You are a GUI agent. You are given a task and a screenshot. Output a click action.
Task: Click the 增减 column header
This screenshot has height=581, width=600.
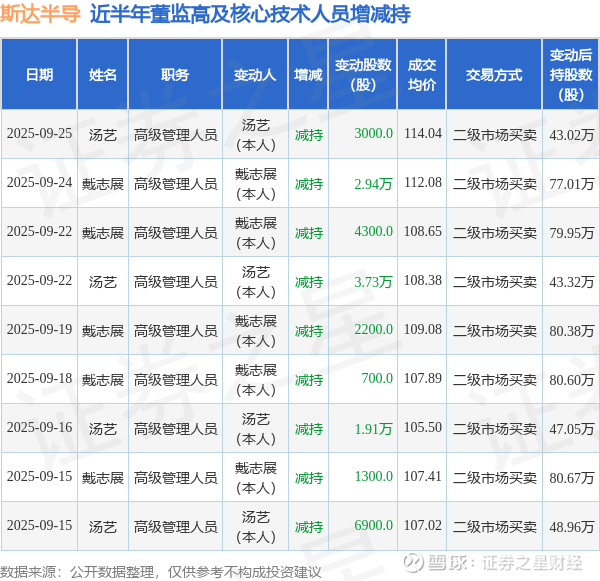pos(308,75)
